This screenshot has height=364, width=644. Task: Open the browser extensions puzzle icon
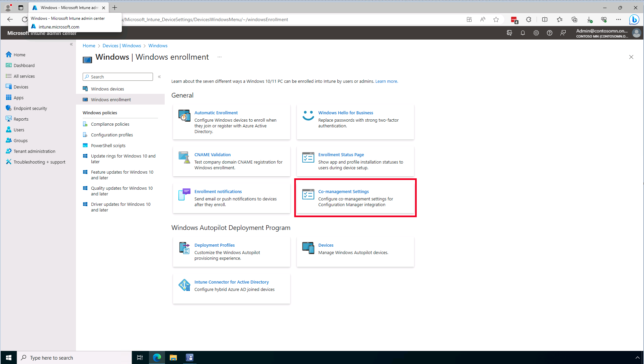[x=529, y=19]
